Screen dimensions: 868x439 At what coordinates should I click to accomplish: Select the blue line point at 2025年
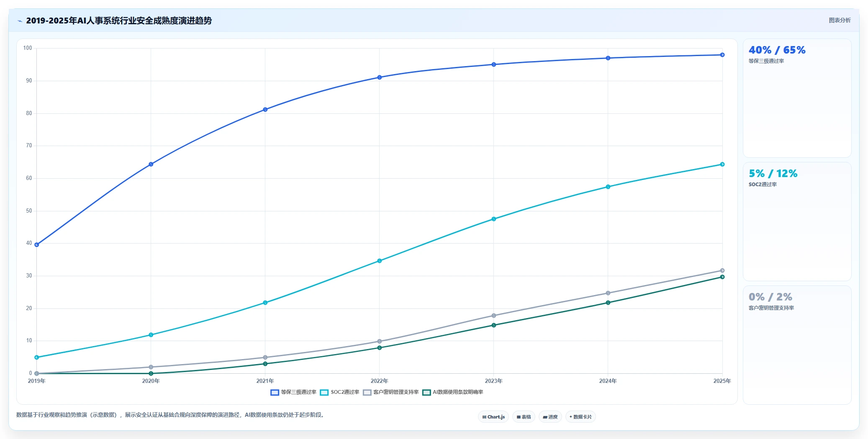722,55
